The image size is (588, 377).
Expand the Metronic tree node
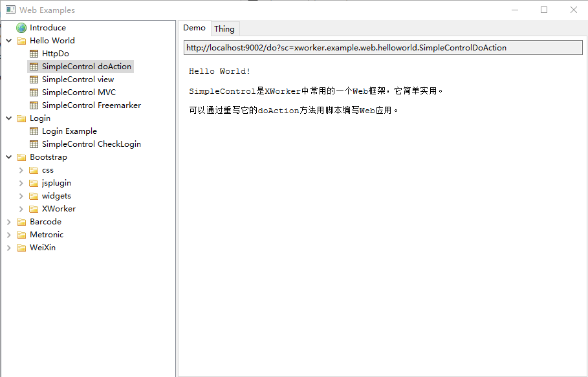[x=9, y=235]
